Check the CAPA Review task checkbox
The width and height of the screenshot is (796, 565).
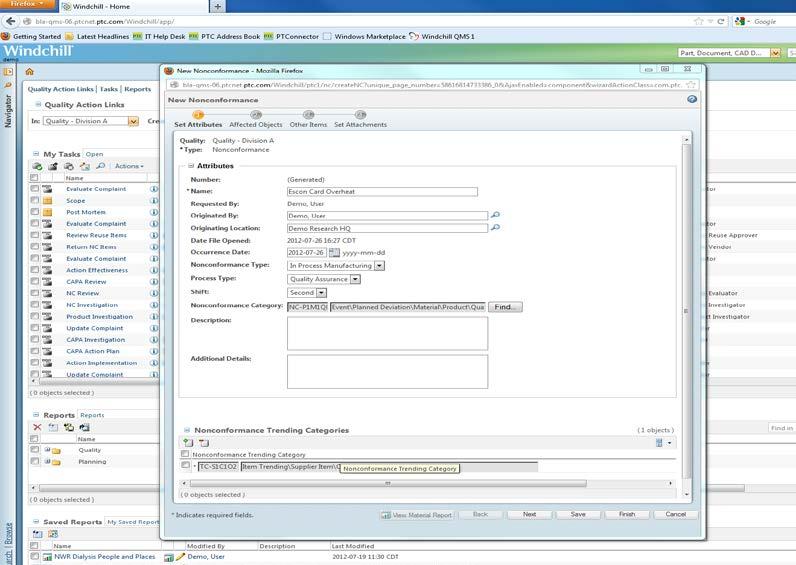pyautogui.click(x=35, y=281)
